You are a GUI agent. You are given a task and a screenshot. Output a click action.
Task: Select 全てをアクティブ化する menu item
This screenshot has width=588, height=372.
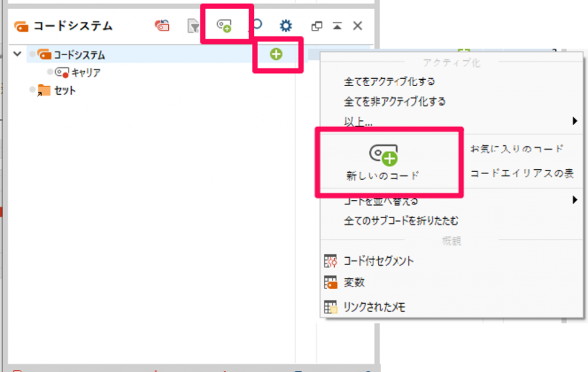point(389,82)
